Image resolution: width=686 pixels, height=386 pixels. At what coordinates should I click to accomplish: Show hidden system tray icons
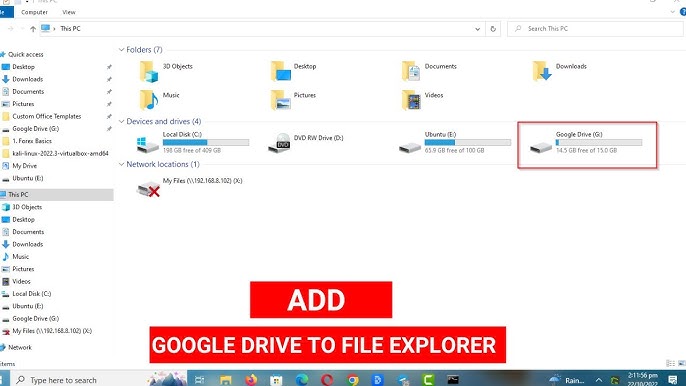click(598, 380)
